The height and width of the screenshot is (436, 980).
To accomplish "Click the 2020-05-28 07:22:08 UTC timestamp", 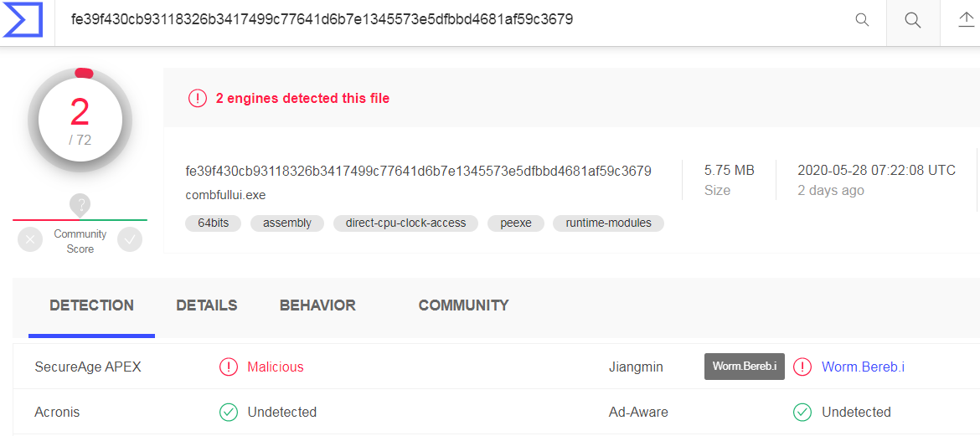I will (x=876, y=171).
